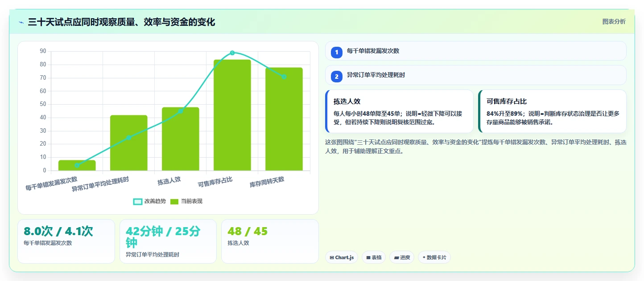Click the 改善趋势 teal legend swatch
This screenshot has height=281, width=644.
[x=138, y=201]
